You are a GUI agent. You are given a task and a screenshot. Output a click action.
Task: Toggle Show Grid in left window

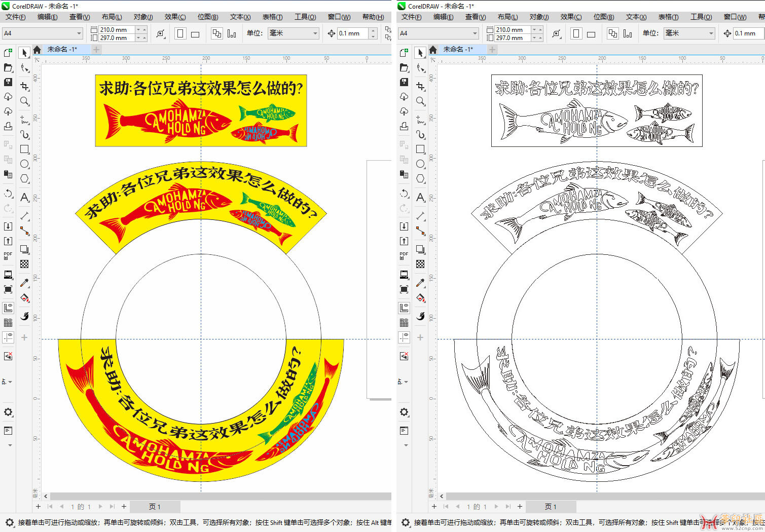(8, 322)
